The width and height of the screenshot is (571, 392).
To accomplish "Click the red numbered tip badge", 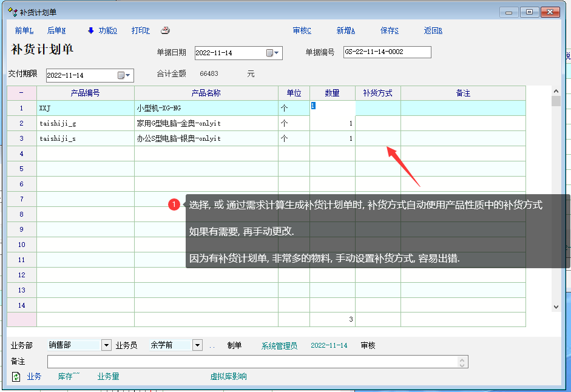I will (x=174, y=205).
